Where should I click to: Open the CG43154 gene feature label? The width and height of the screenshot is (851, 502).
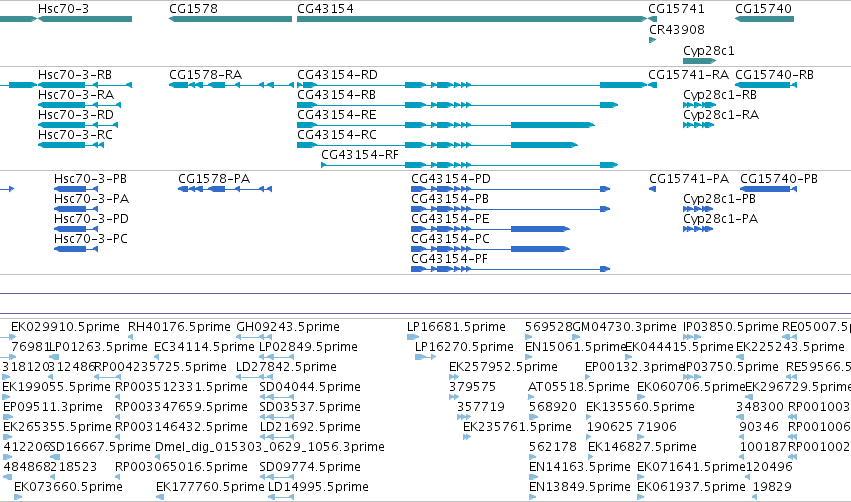pos(325,9)
